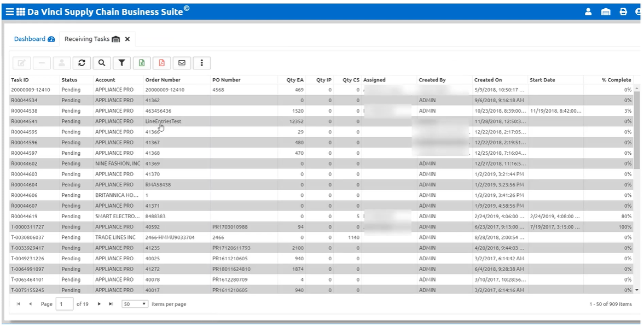Image resolution: width=644 pixels, height=327 pixels.
Task: Jump to the last page of results
Action: [x=111, y=304]
